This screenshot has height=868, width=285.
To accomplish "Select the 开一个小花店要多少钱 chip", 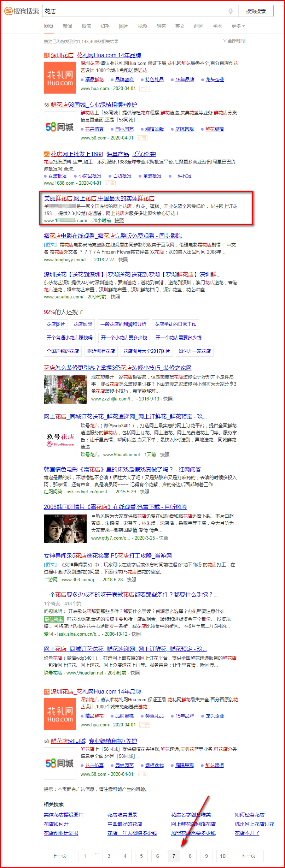I will coord(124,338).
